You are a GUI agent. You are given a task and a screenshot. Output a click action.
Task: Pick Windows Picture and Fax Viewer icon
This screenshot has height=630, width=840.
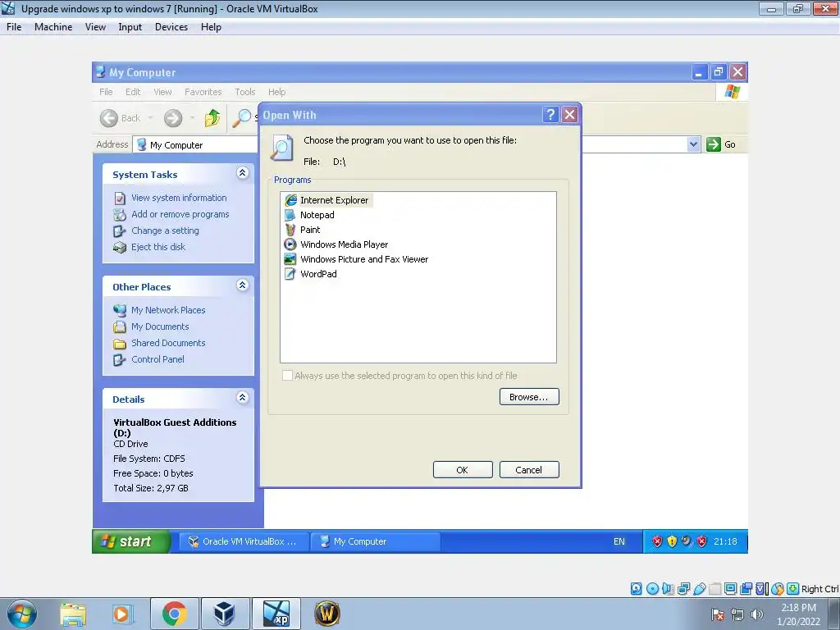pos(290,259)
